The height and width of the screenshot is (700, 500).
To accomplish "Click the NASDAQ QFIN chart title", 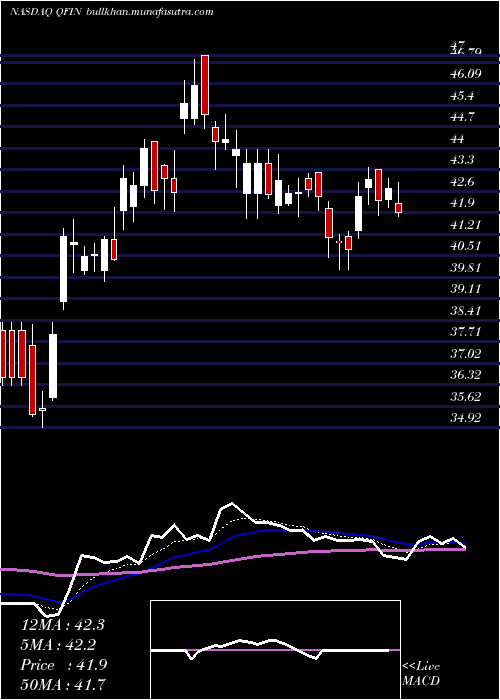I will pos(45,12).
